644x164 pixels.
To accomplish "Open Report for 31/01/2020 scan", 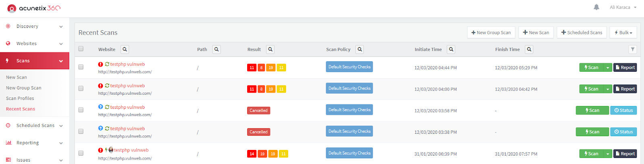I will (x=625, y=154).
